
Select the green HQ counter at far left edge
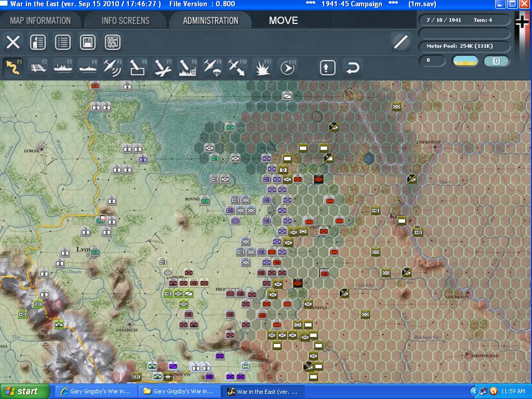22,314
